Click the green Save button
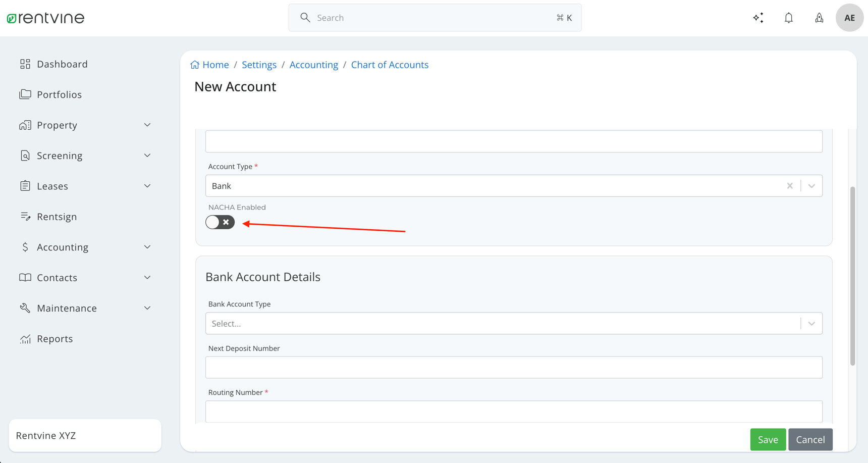The height and width of the screenshot is (463, 868). pos(768,439)
